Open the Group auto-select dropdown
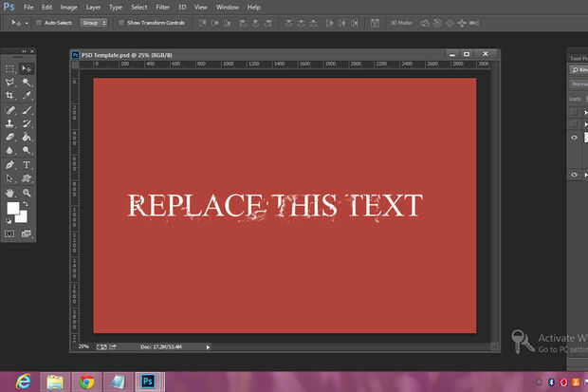This screenshot has height=392, width=588. coord(93,21)
